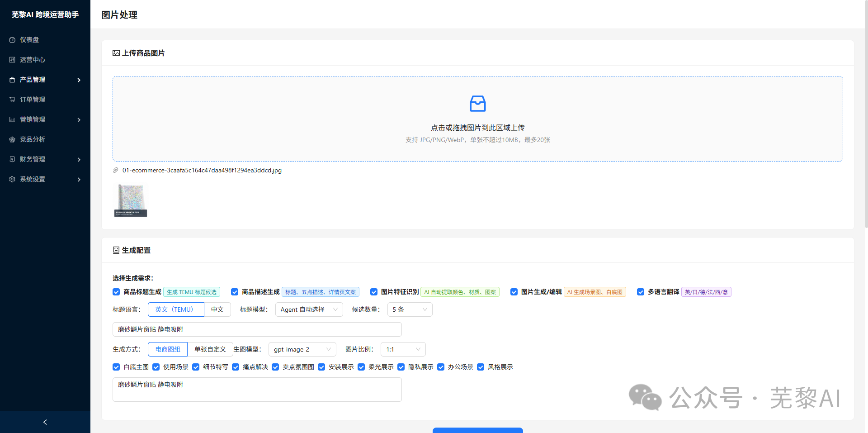Click the 运营中心 sidebar icon
This screenshot has height=433, width=868.
tap(12, 60)
